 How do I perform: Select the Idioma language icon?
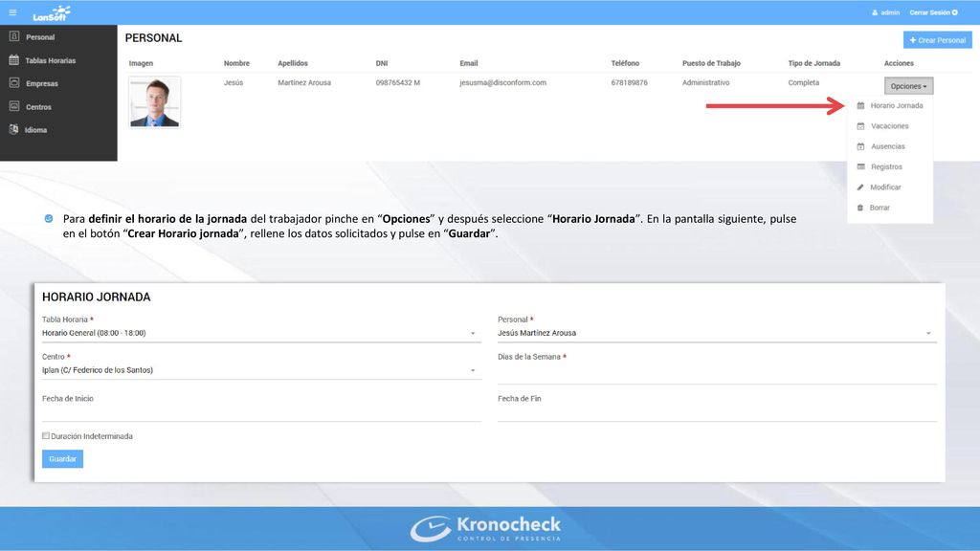[13, 129]
